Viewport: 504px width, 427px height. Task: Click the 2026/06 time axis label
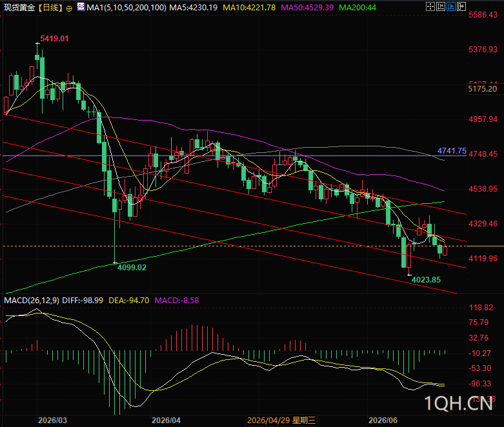tap(383, 421)
